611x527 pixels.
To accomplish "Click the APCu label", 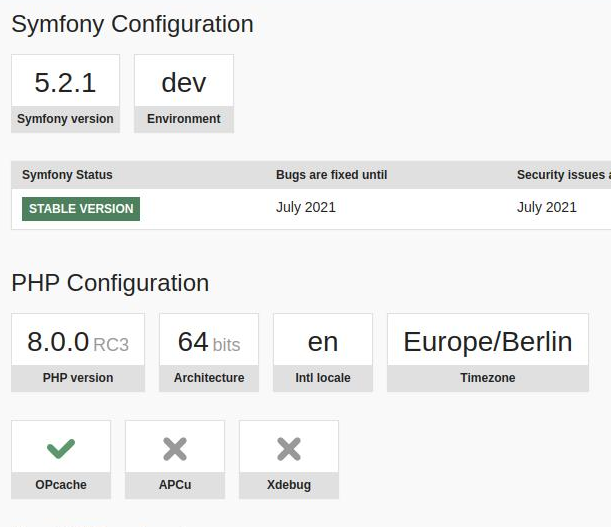I will click(175, 485).
